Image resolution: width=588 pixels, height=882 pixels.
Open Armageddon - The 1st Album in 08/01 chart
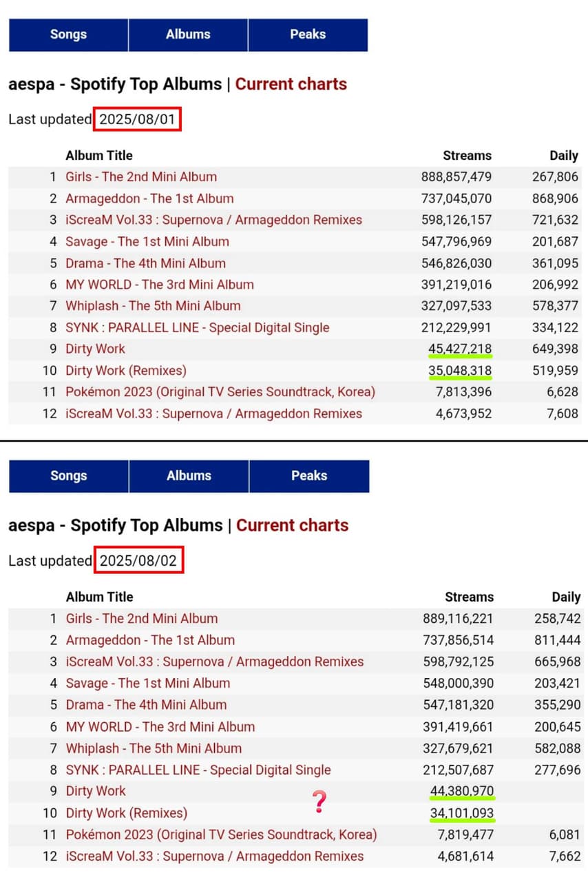point(149,198)
